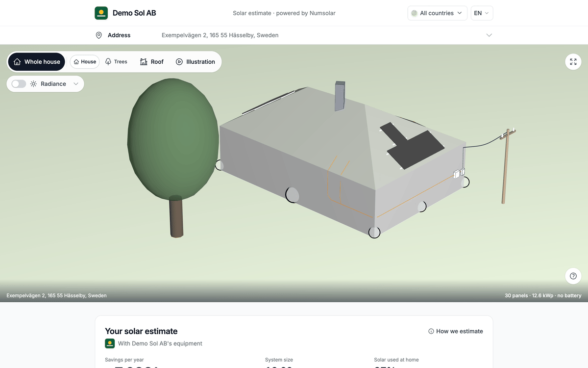Image resolution: width=588 pixels, height=368 pixels.
Task: Click the small Demo Sol AB equipment logo
Action: 110,343
